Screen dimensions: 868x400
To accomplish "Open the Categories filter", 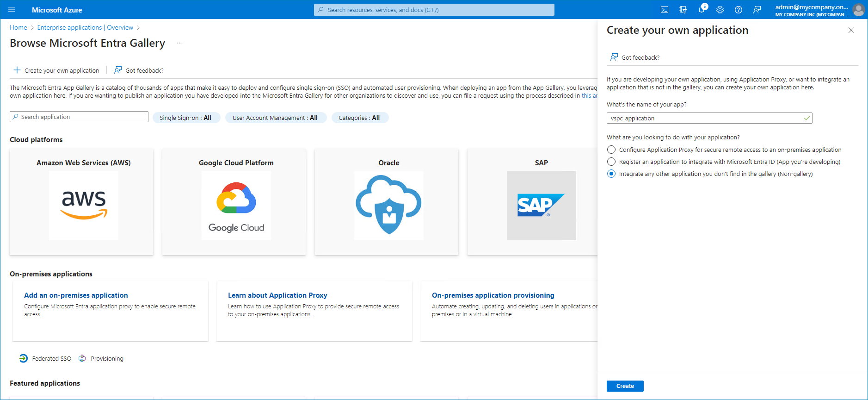I will pyautogui.click(x=359, y=118).
